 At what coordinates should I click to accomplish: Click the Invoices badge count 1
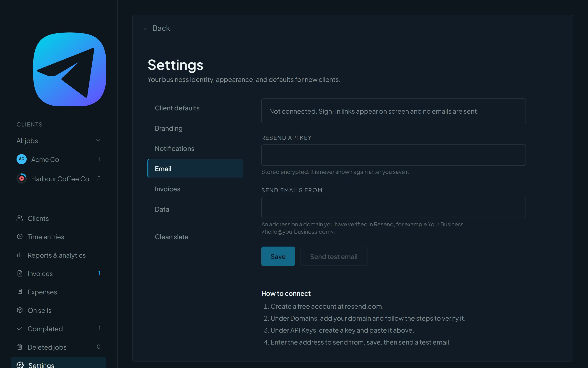[x=99, y=273]
